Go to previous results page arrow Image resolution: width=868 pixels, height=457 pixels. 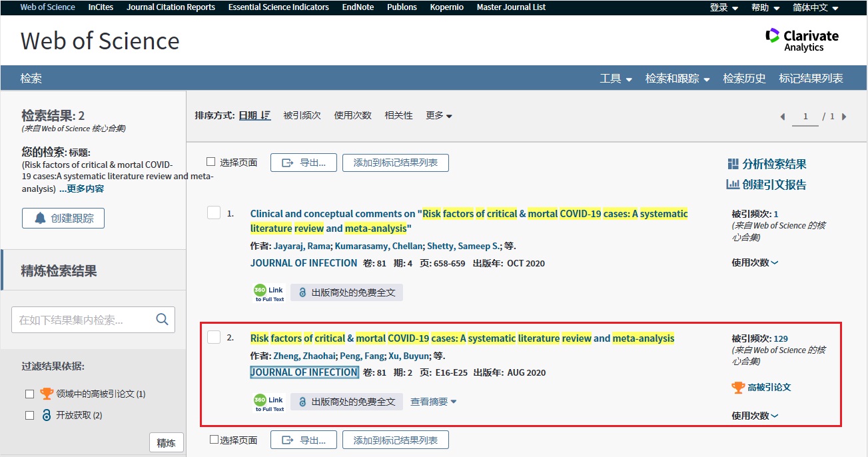[x=783, y=117]
